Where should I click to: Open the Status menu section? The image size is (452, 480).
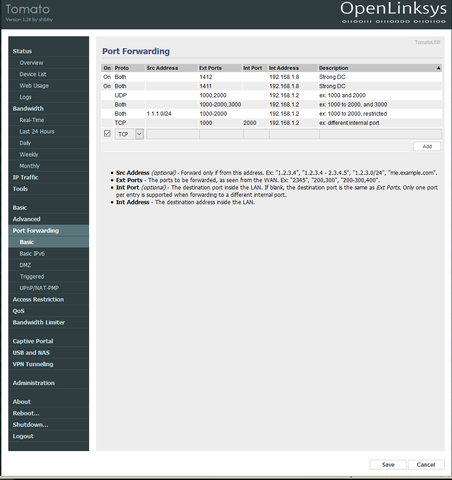[22, 51]
